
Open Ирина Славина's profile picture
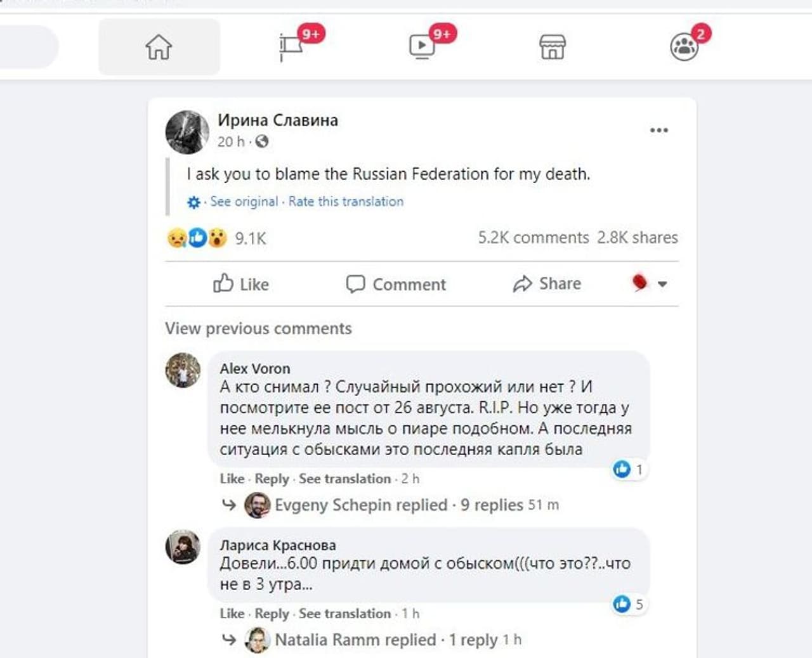point(187,132)
